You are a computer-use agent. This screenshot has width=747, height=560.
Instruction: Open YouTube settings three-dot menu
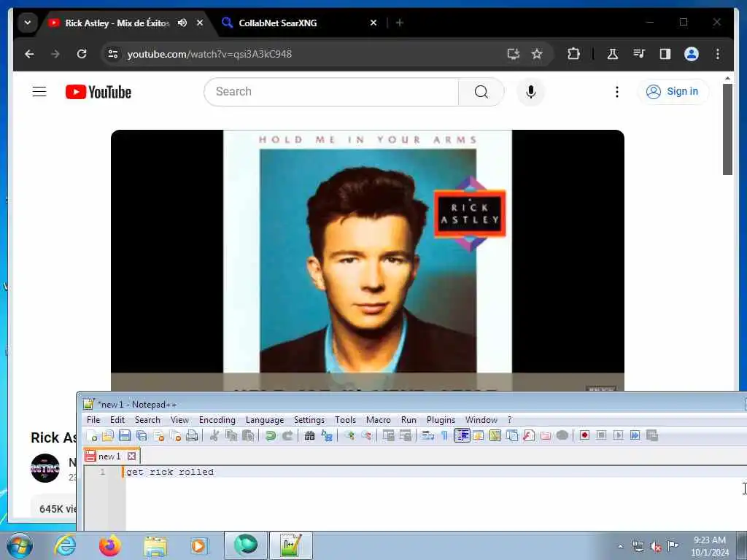point(617,91)
